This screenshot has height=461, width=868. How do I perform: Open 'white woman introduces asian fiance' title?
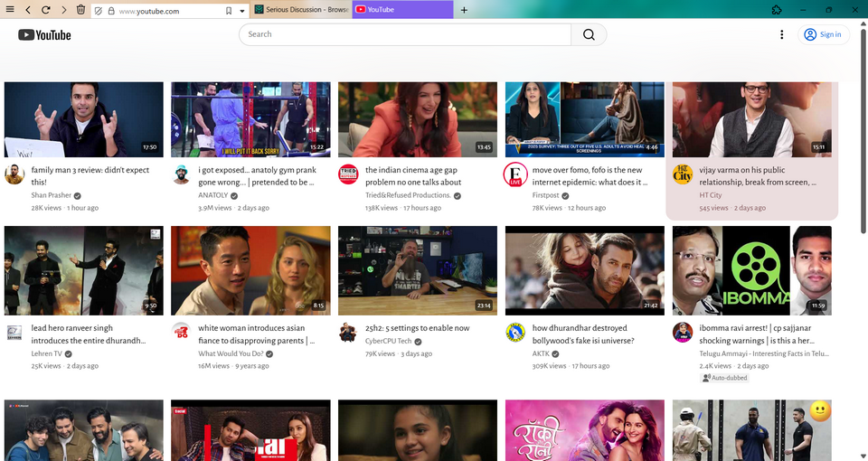[x=256, y=334]
